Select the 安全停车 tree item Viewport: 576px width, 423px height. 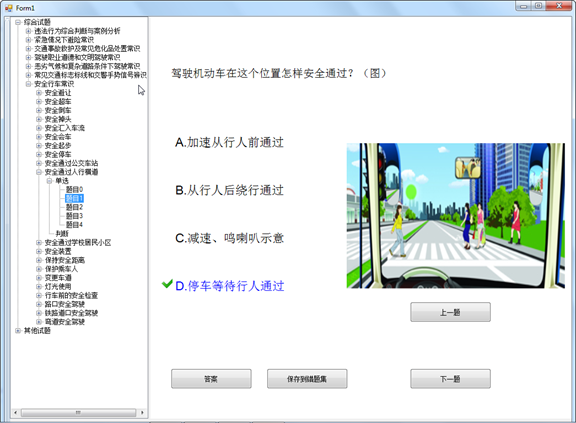(x=58, y=154)
